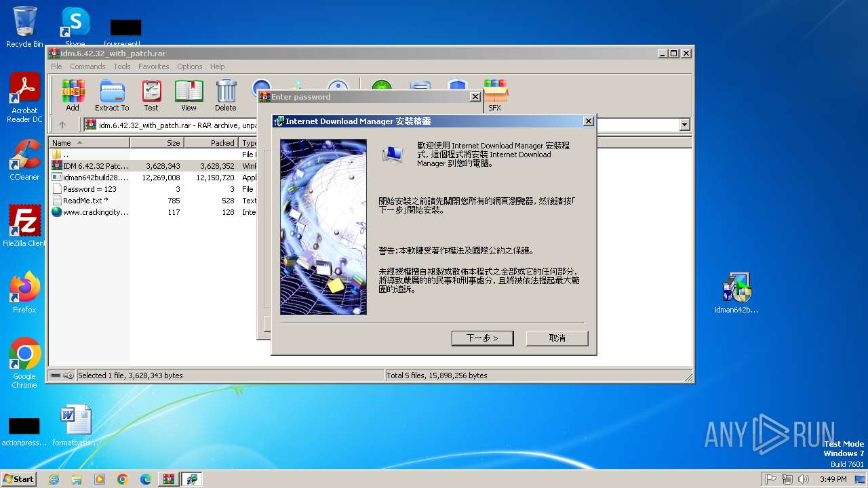Select the fourrecent desktop file icon
The width and height of the screenshot is (868, 488).
125,33
